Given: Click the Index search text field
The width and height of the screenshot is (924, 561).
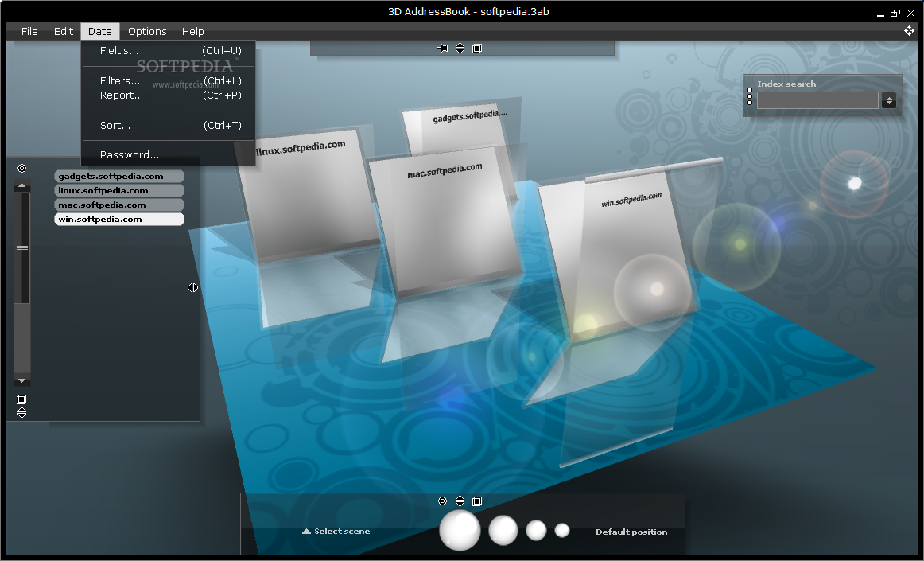Looking at the screenshot, I should pos(817,100).
